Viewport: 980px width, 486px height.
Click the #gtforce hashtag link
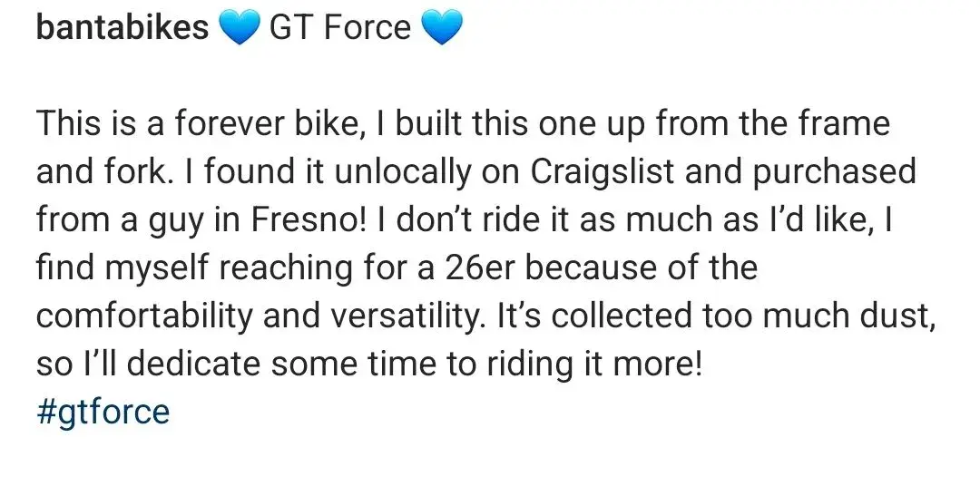pos(103,413)
